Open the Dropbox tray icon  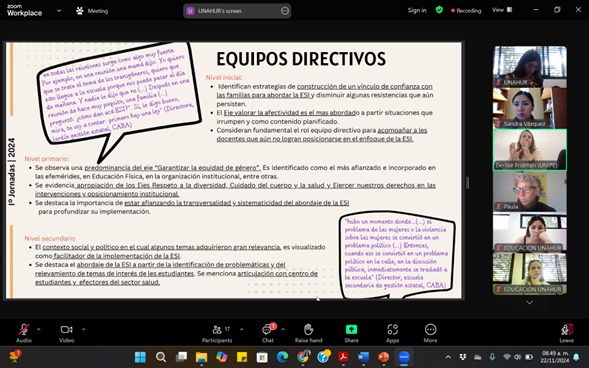(463, 357)
